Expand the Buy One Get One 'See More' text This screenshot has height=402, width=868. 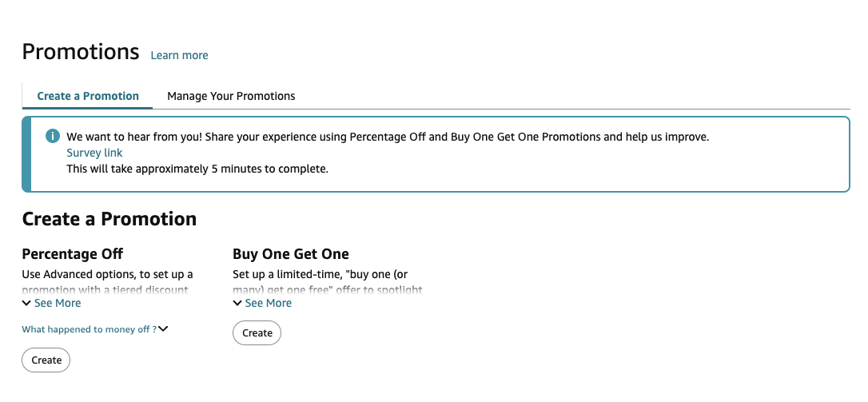(x=269, y=304)
